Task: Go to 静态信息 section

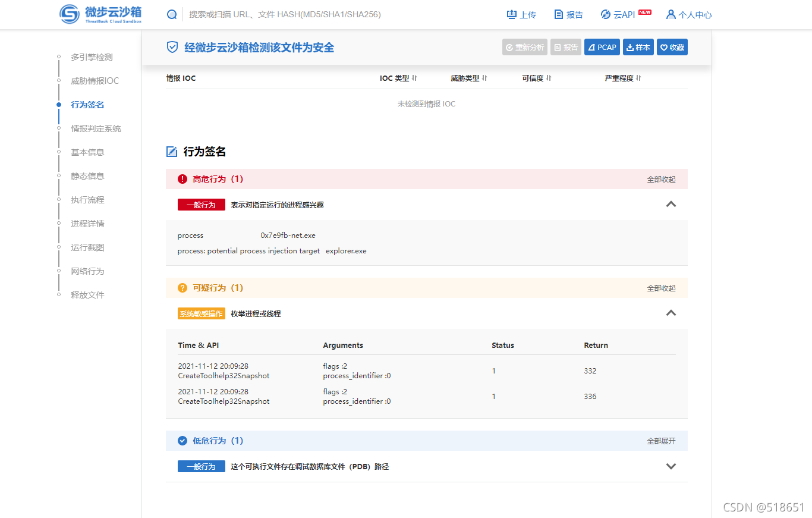Action: (x=87, y=176)
